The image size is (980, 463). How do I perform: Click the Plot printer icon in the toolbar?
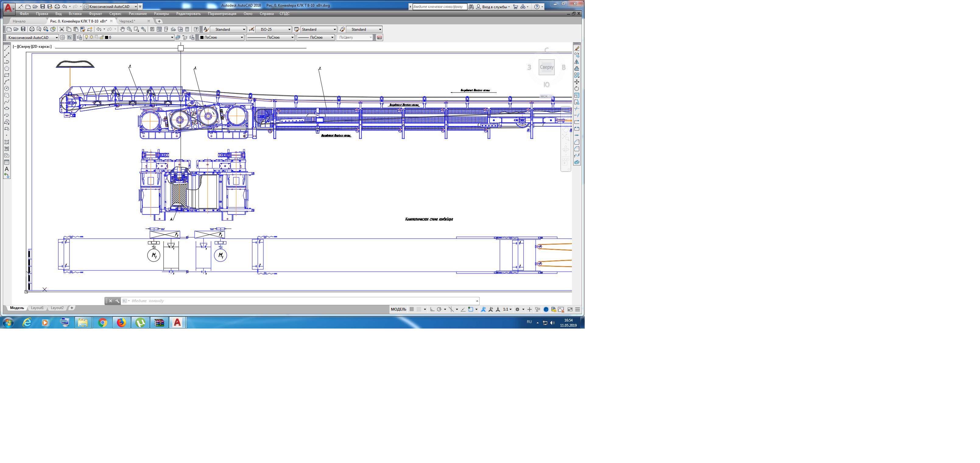(32, 29)
